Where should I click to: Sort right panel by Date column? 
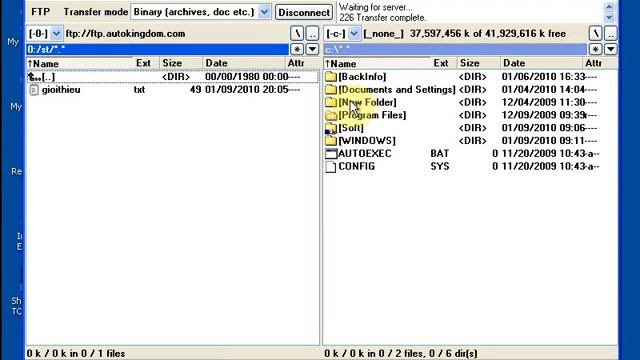tap(541, 63)
